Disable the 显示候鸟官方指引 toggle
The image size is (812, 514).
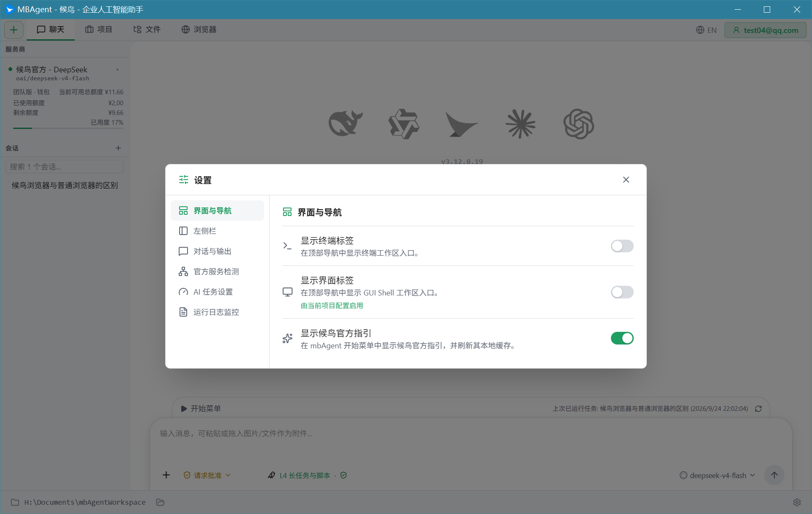pyautogui.click(x=622, y=338)
